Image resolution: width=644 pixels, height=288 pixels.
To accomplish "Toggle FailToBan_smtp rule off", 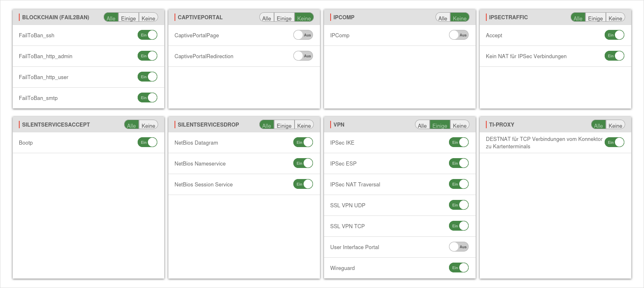I will click(147, 98).
